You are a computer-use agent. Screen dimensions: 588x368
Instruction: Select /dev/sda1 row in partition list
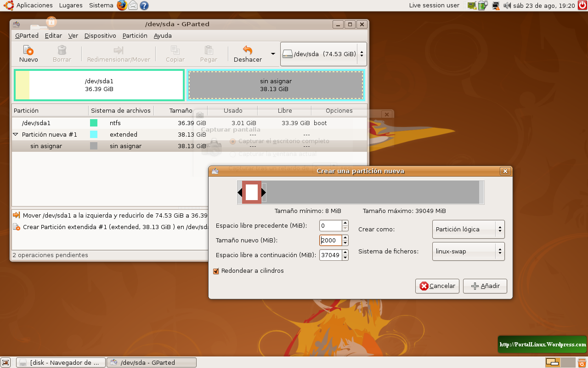[189, 123]
